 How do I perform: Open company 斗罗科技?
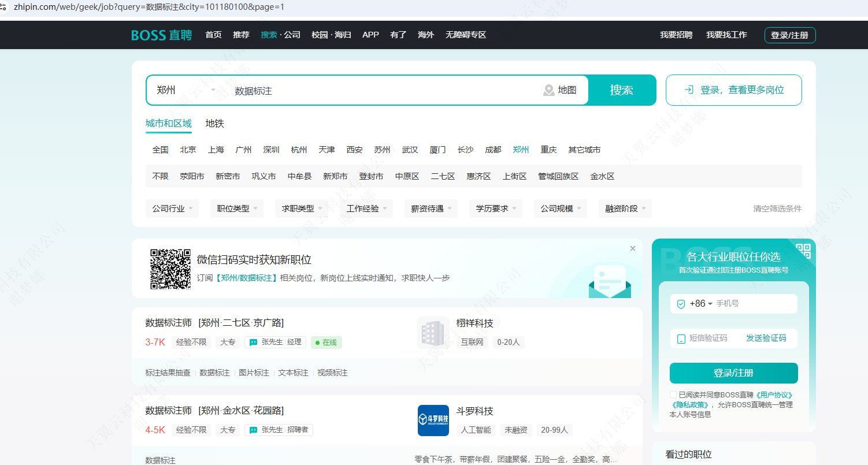[x=474, y=411]
